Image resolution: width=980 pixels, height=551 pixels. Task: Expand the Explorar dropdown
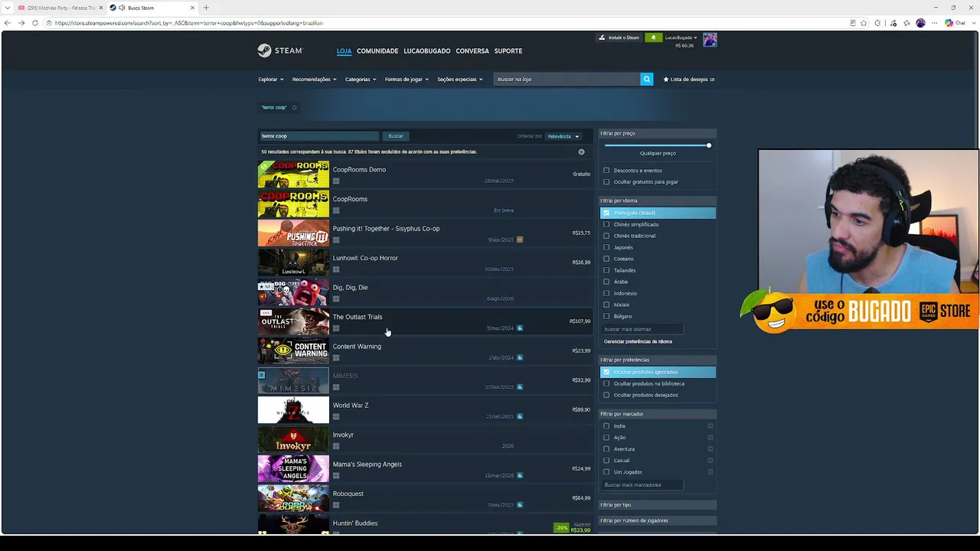pyautogui.click(x=271, y=79)
